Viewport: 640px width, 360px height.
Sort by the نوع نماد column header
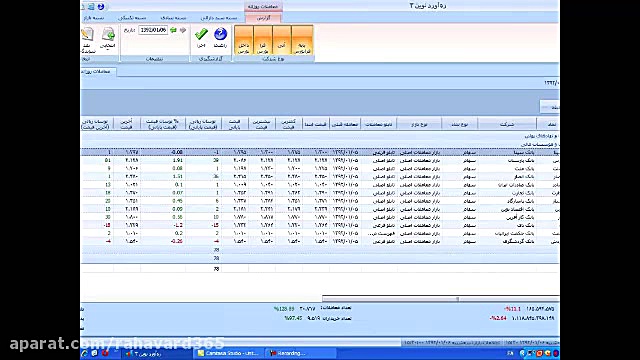click(460, 124)
